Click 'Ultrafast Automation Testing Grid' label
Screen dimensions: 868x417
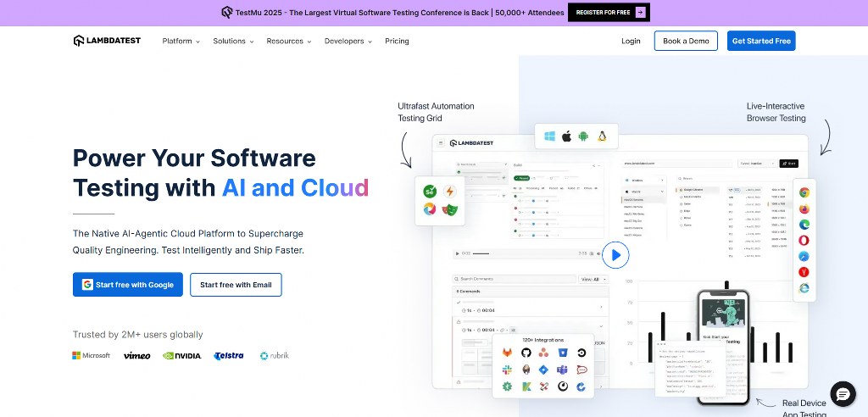point(437,112)
